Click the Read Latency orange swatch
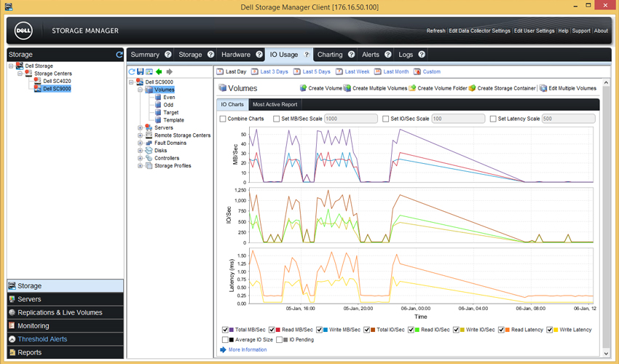Viewport: 619px width, 364px height. pyautogui.click(x=508, y=330)
